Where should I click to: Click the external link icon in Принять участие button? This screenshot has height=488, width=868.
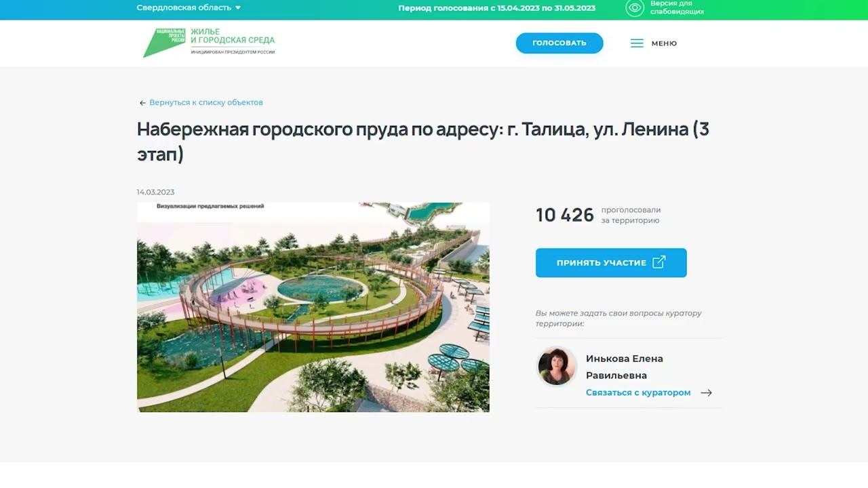658,262
